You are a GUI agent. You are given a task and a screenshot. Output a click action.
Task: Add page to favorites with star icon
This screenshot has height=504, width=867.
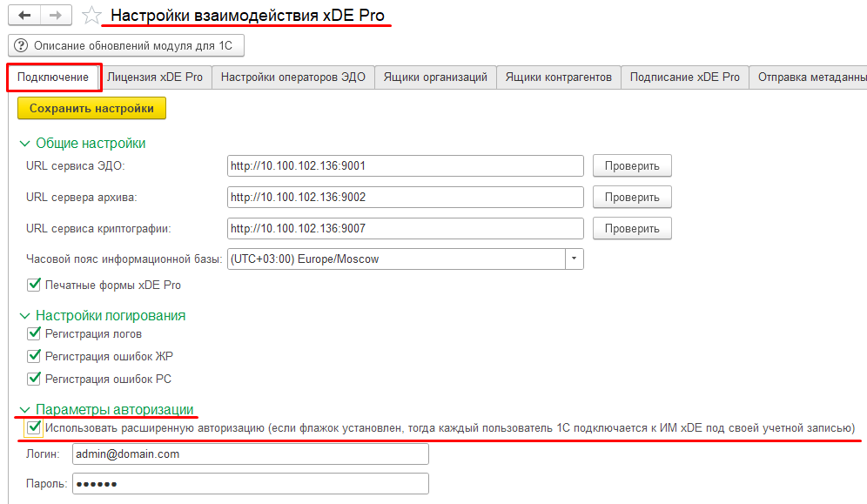point(91,16)
